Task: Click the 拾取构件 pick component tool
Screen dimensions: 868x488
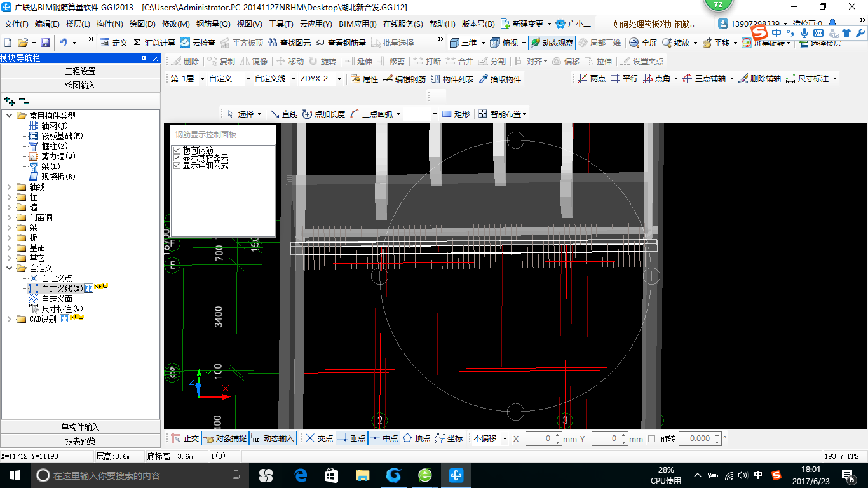Action: click(x=500, y=79)
